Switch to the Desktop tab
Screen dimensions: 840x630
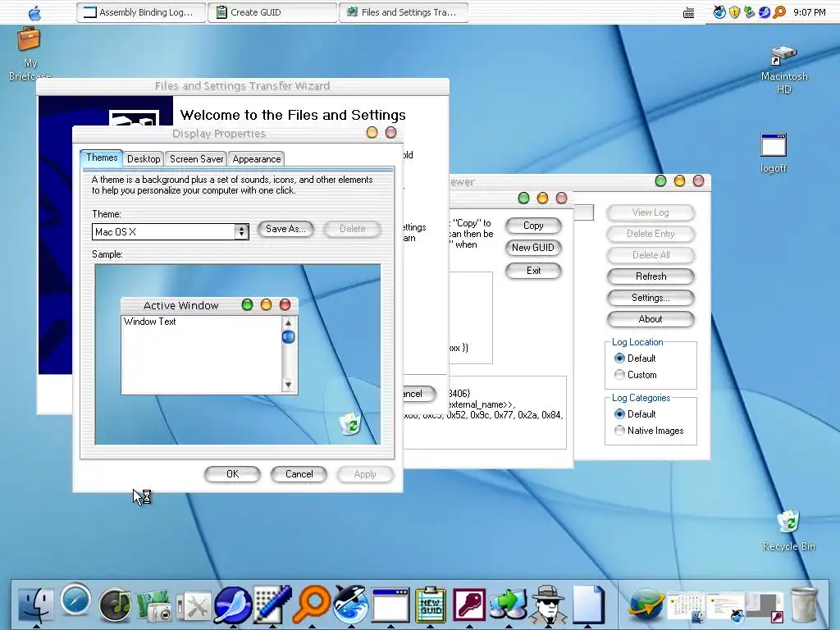point(144,158)
